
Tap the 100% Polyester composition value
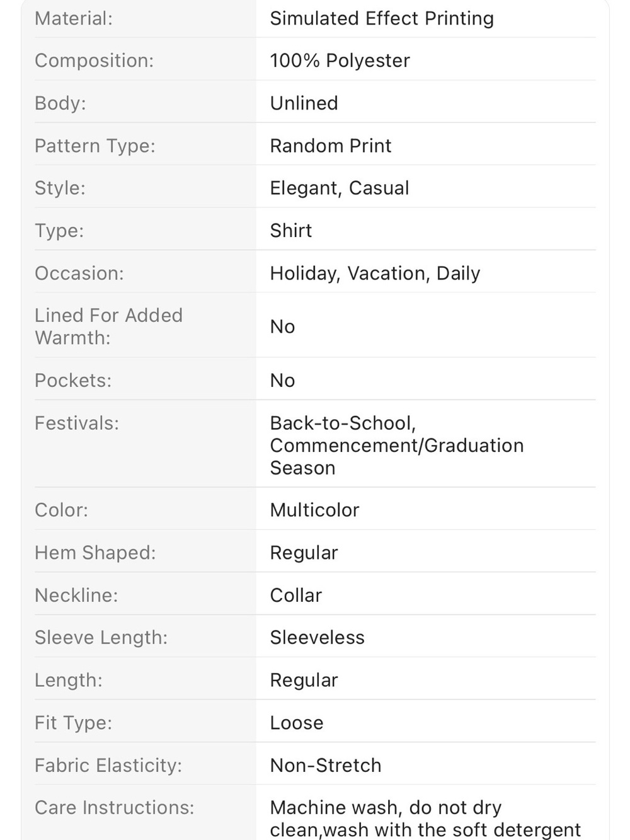click(x=340, y=60)
